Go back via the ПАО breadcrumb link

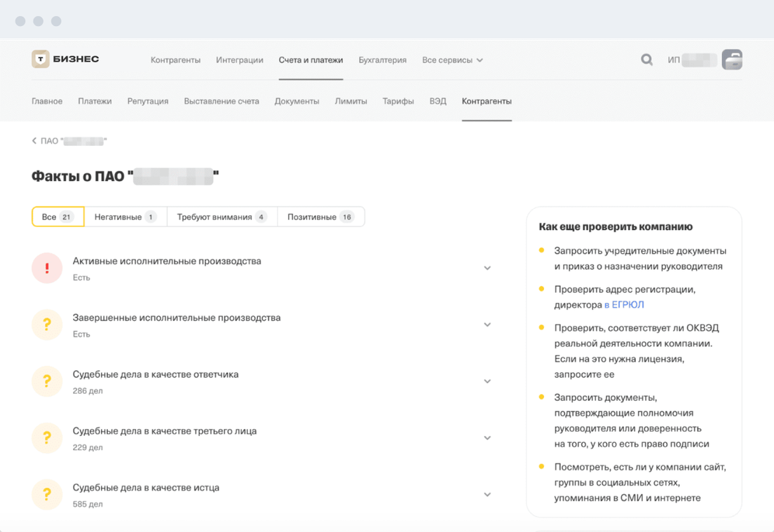coord(69,141)
